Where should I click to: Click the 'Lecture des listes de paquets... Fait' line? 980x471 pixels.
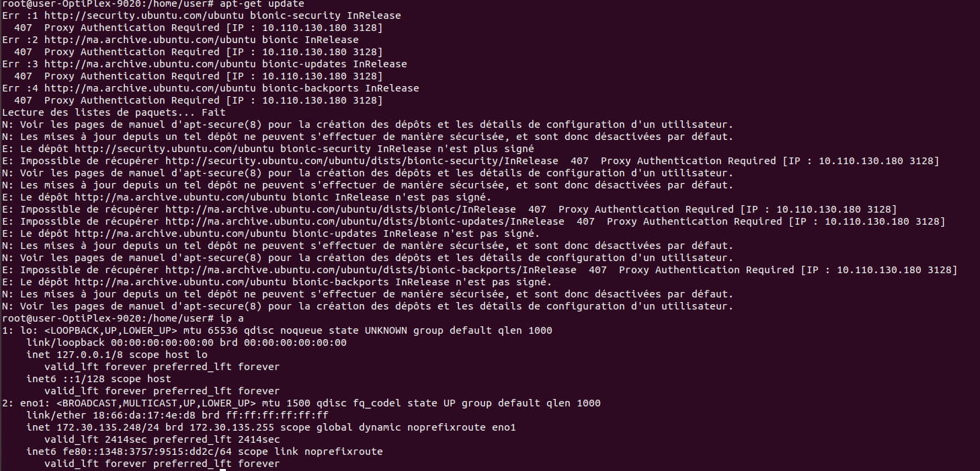click(114, 112)
